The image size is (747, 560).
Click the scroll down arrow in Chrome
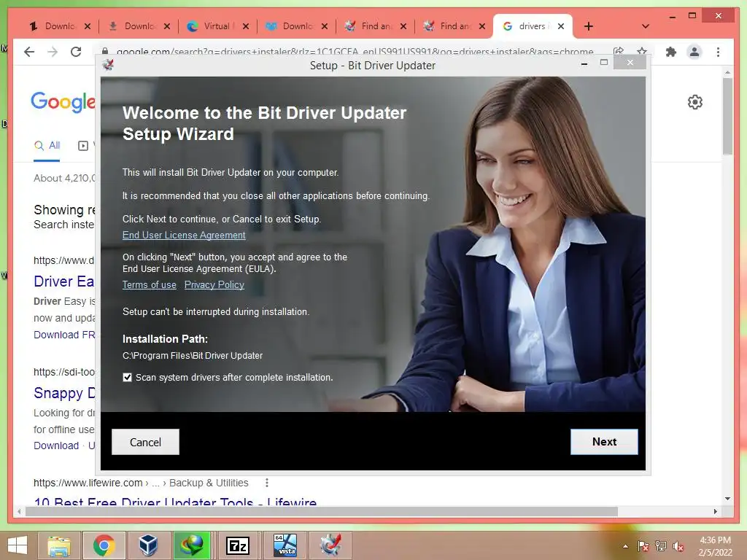tap(727, 499)
